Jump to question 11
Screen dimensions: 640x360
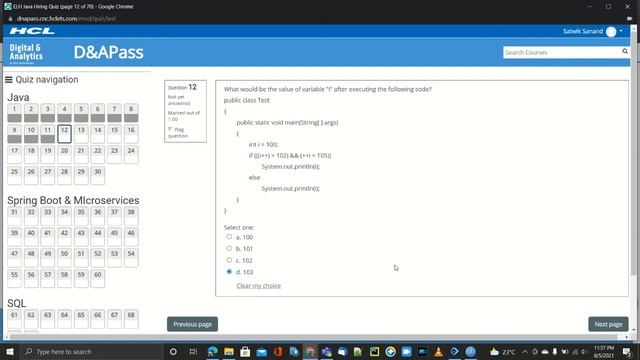click(x=48, y=134)
